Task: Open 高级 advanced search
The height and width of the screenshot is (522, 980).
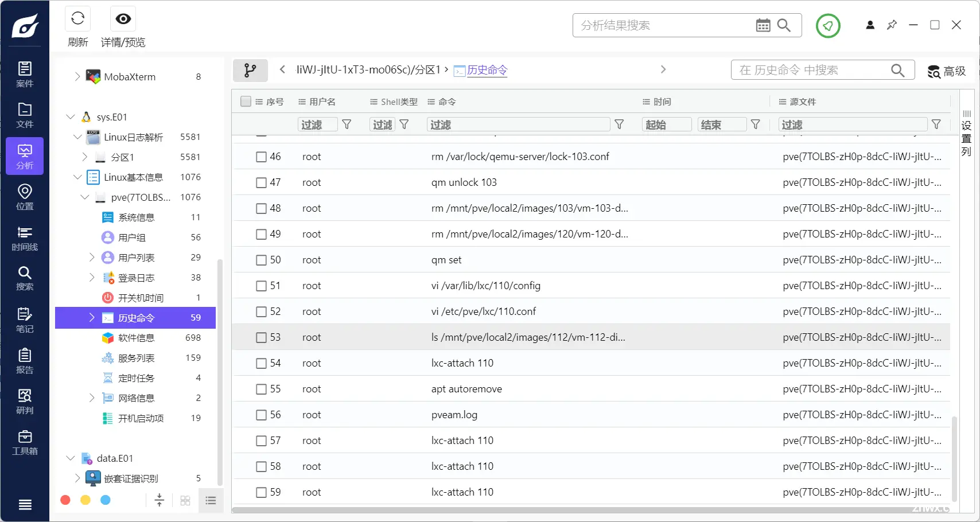Action: [947, 71]
